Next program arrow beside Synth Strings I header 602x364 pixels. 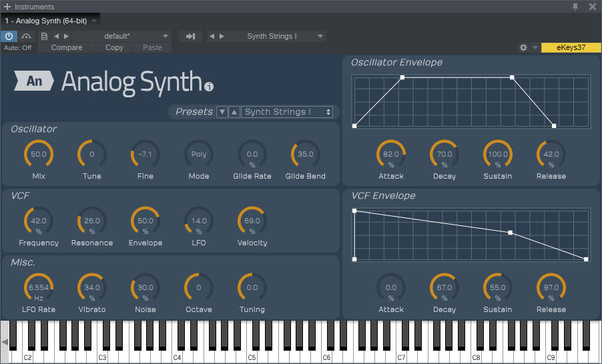coord(222,36)
